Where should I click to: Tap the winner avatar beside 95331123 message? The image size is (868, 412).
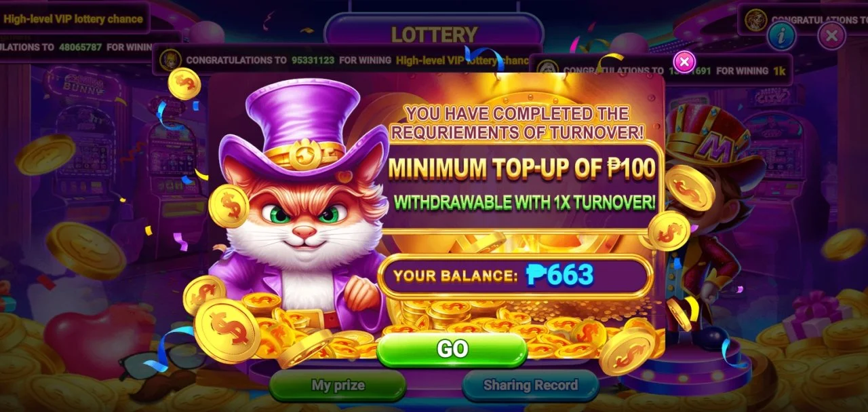point(167,60)
